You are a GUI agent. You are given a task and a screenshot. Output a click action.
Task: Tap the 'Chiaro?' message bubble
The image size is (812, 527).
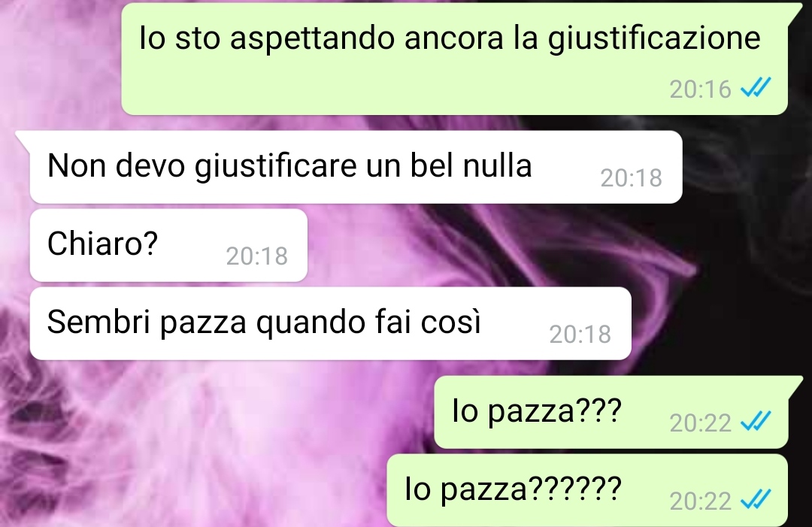(168, 245)
